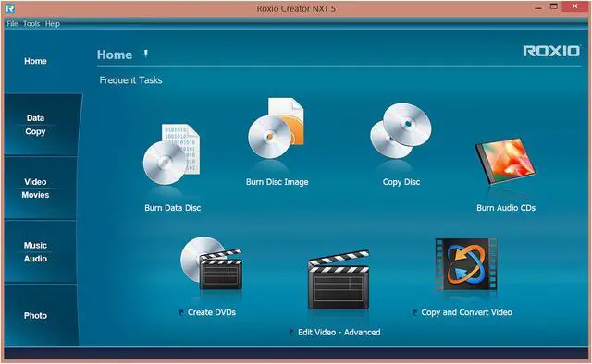
Task: Click the Edit Video - Advanced text link
Action: tap(339, 333)
